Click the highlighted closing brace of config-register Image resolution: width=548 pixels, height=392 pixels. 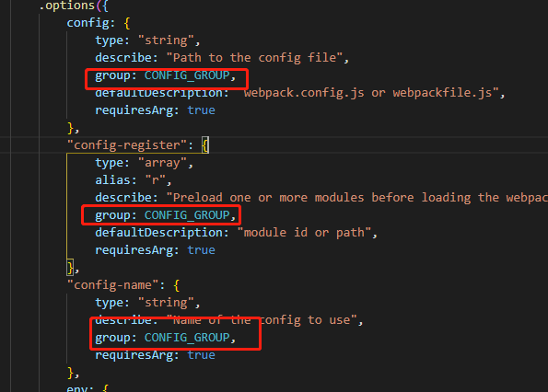(x=70, y=268)
